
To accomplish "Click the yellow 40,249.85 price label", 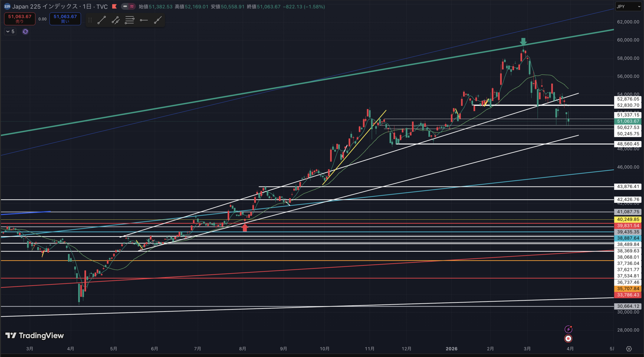I will [628, 219].
